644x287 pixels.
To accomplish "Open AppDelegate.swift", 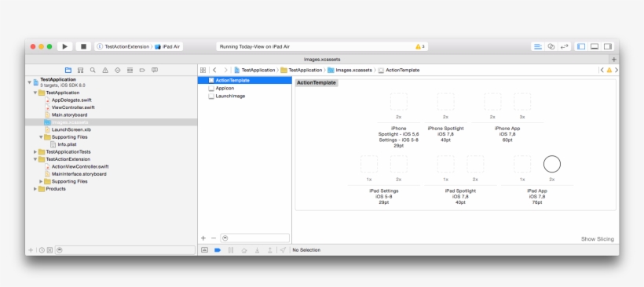I will coord(71,100).
